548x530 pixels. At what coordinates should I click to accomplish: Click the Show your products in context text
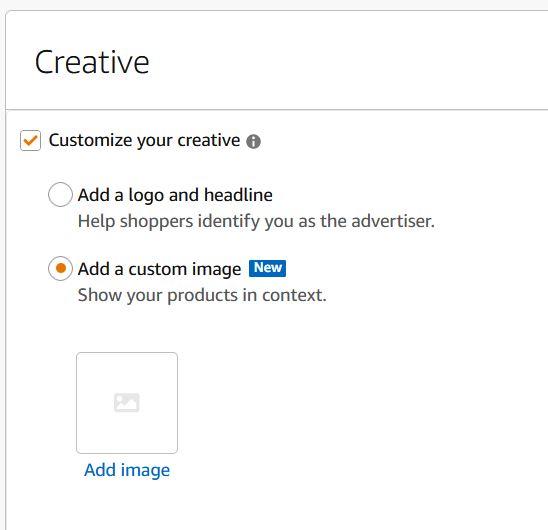click(202, 295)
